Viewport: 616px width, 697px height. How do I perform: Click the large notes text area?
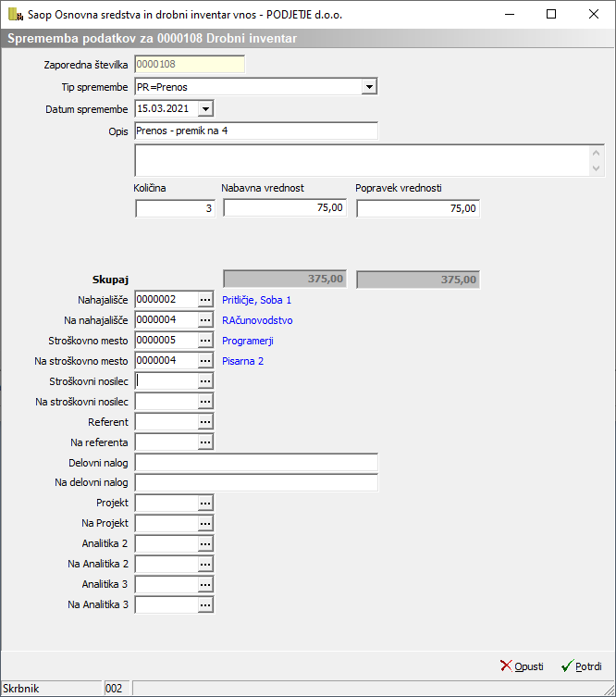[x=369, y=160]
